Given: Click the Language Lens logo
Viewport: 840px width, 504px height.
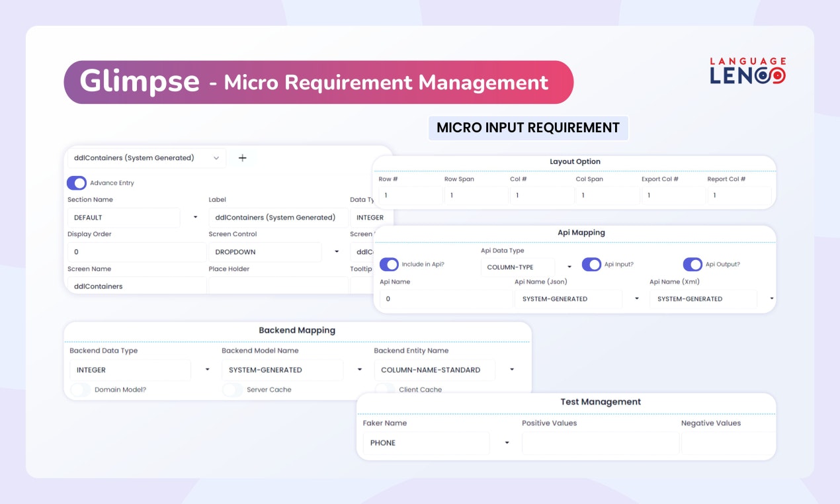Looking at the screenshot, I should coord(748,71).
